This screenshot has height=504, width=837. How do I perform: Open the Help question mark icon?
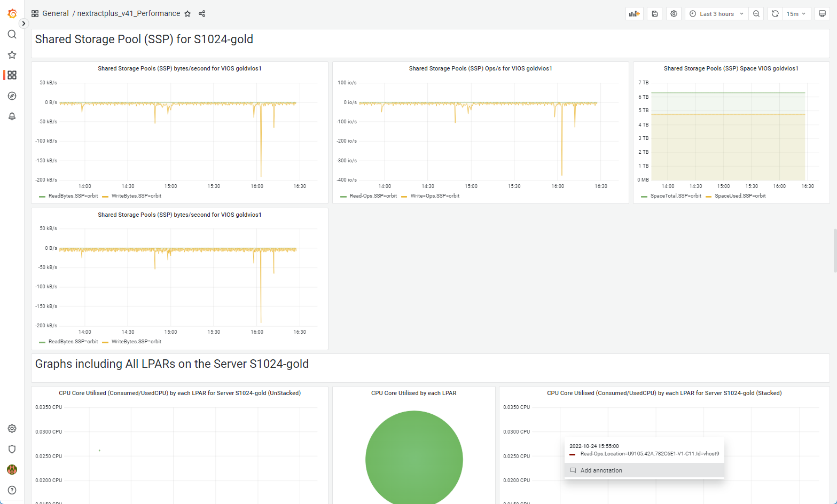pos(12,490)
